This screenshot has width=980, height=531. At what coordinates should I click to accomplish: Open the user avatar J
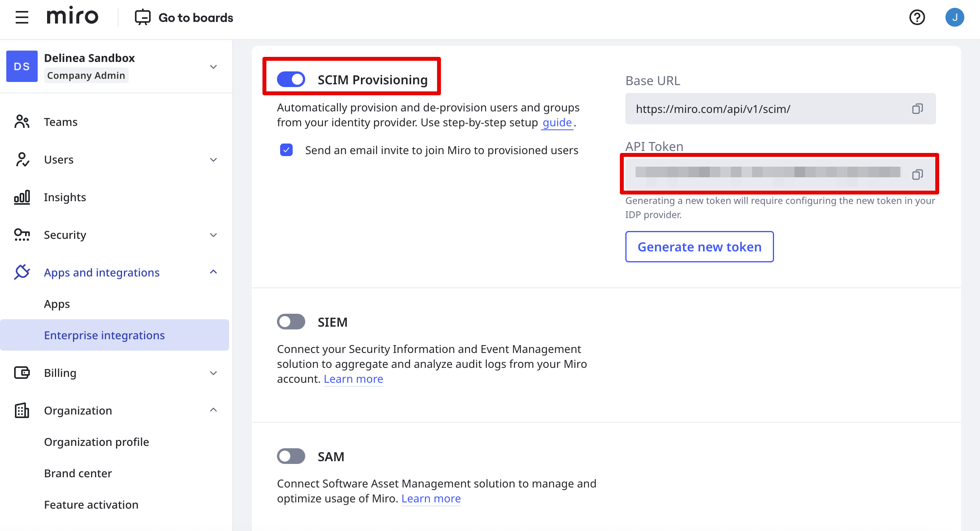954,17
